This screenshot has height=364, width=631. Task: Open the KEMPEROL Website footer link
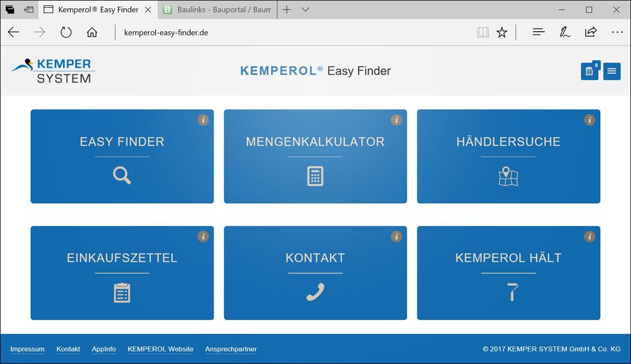coord(160,349)
